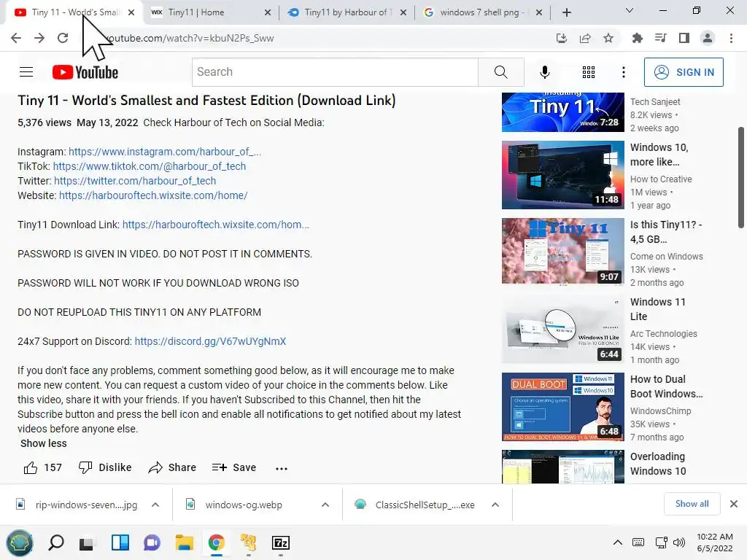Open the Widgets icon on taskbar

click(x=120, y=542)
